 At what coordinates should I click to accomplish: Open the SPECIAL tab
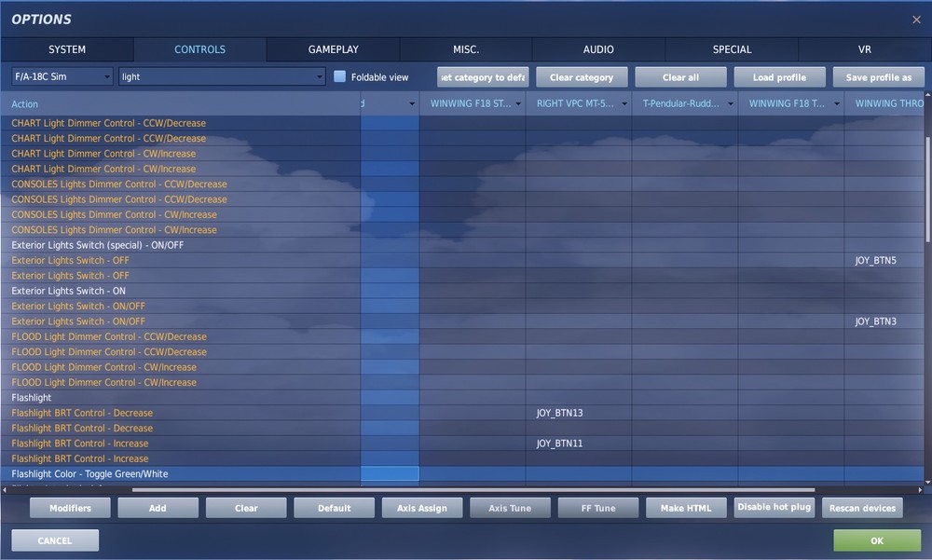point(732,49)
